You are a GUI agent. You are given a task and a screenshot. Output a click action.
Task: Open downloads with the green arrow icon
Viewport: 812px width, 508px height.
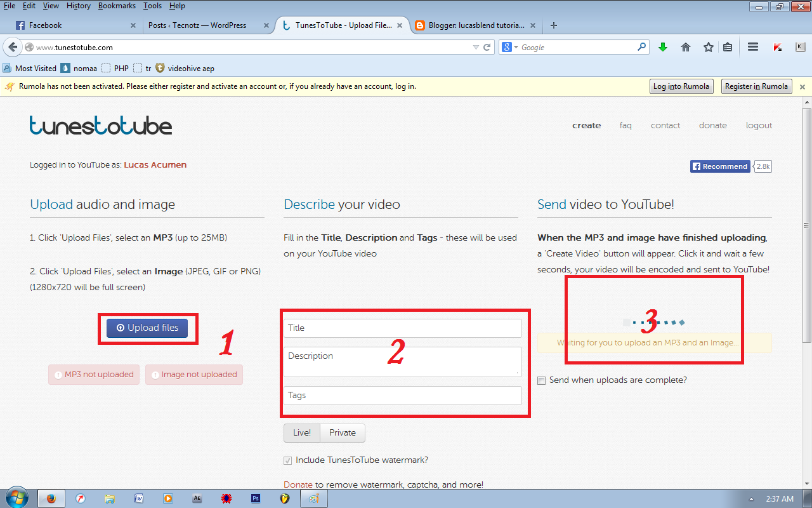663,47
